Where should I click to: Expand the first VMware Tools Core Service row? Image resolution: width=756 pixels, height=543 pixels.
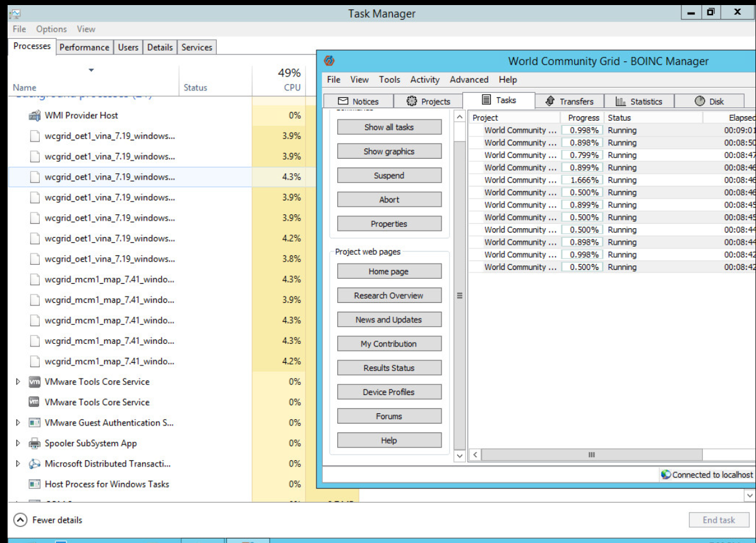tap(18, 382)
